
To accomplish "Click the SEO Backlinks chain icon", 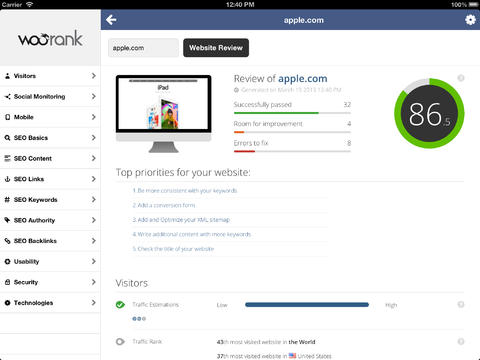I will (7, 241).
